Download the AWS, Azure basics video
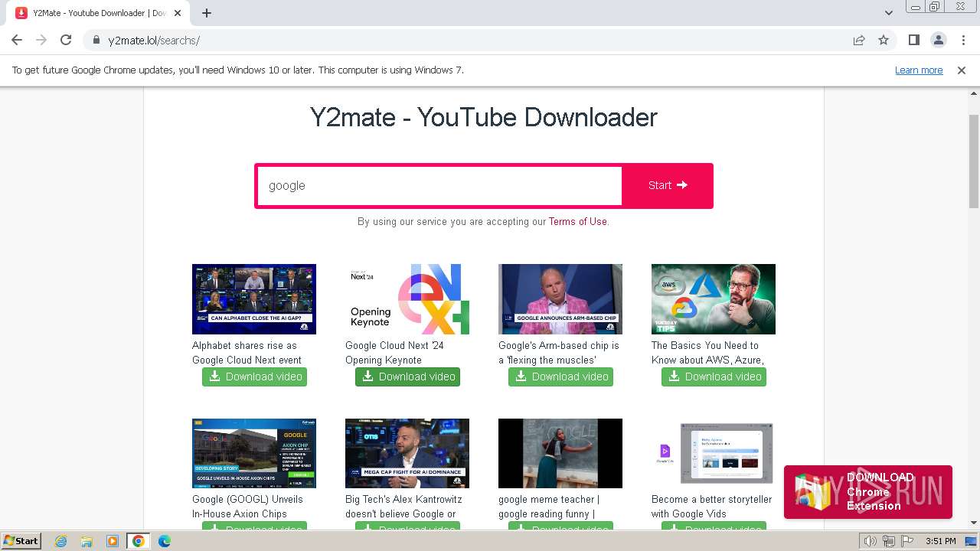Screen dimensions: 980x551 tap(714, 377)
